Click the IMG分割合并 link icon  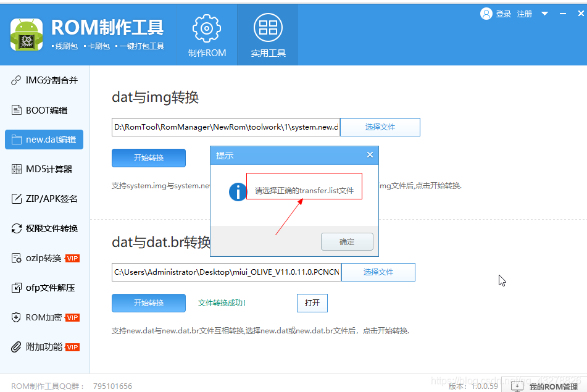pyautogui.click(x=16, y=80)
